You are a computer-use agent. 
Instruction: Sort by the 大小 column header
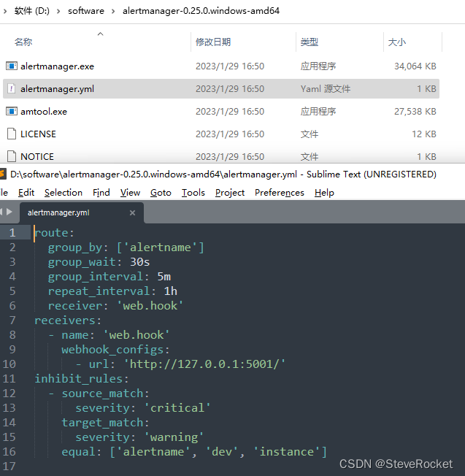click(x=396, y=42)
